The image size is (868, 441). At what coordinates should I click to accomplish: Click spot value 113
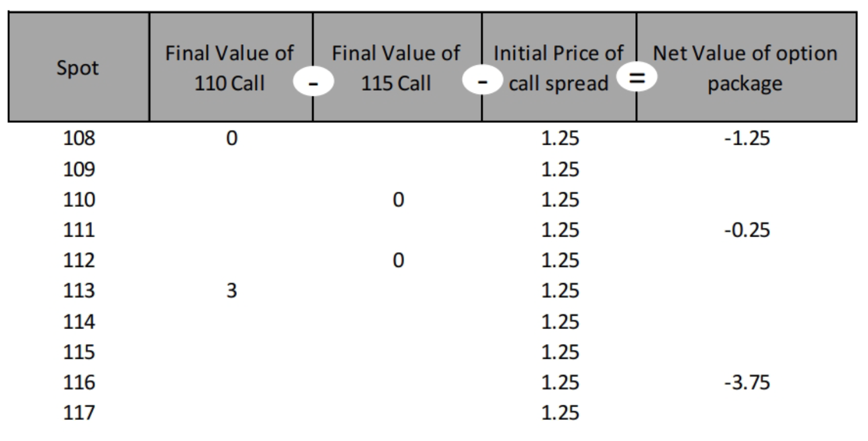tap(78, 292)
